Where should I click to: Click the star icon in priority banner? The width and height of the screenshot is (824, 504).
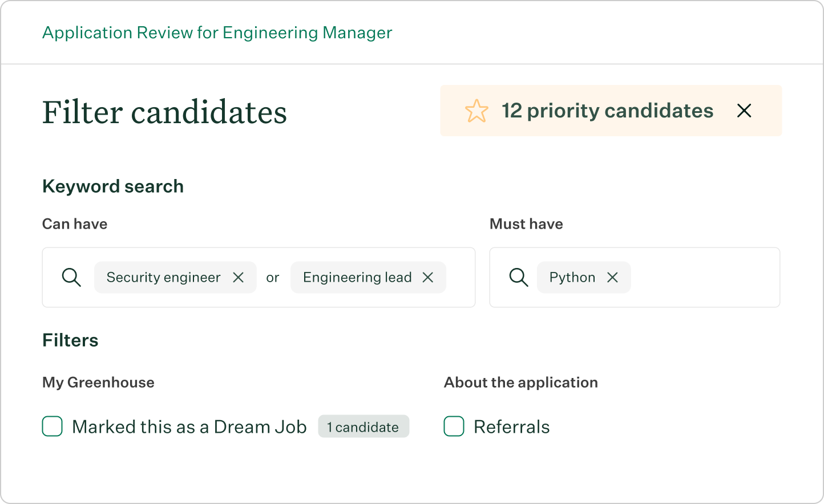click(476, 111)
